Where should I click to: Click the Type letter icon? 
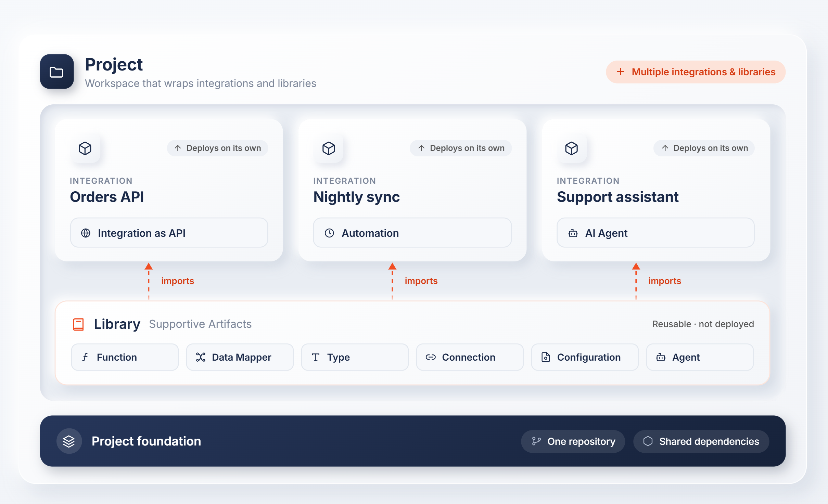coord(316,358)
